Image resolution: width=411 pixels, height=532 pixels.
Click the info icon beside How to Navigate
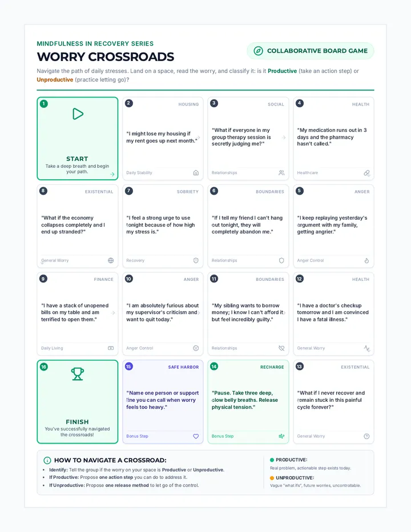click(47, 461)
